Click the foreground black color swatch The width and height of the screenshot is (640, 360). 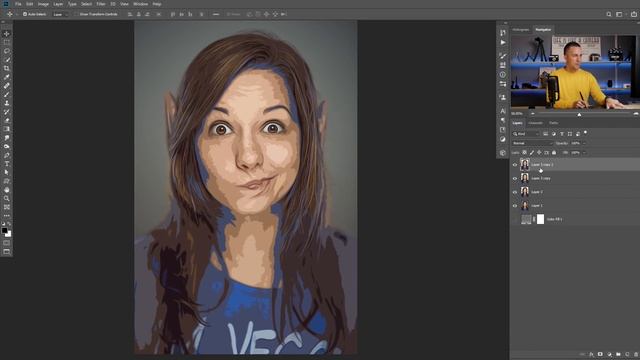tap(4, 231)
